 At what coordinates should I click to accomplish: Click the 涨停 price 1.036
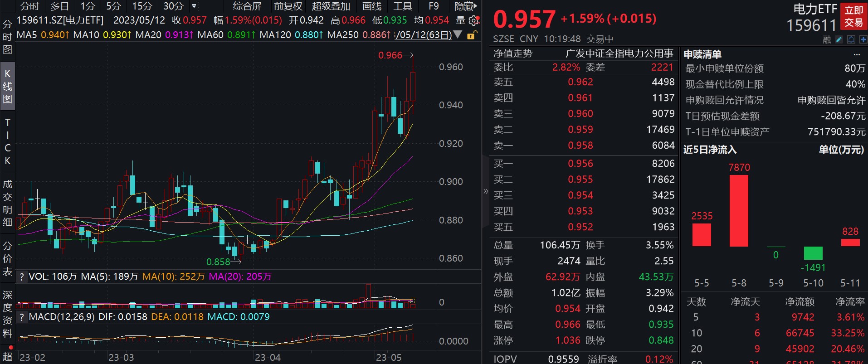pos(568,340)
